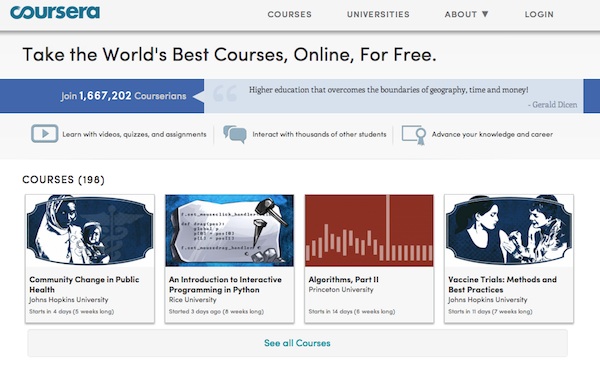Click 'Starts in 14 days (6 weeks long)'
The image size is (600, 369).
352,312
